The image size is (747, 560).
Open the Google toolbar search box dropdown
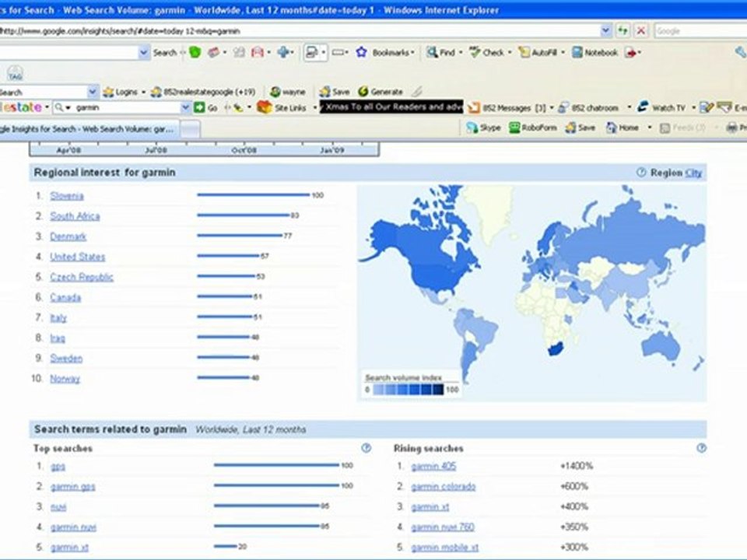pos(143,52)
